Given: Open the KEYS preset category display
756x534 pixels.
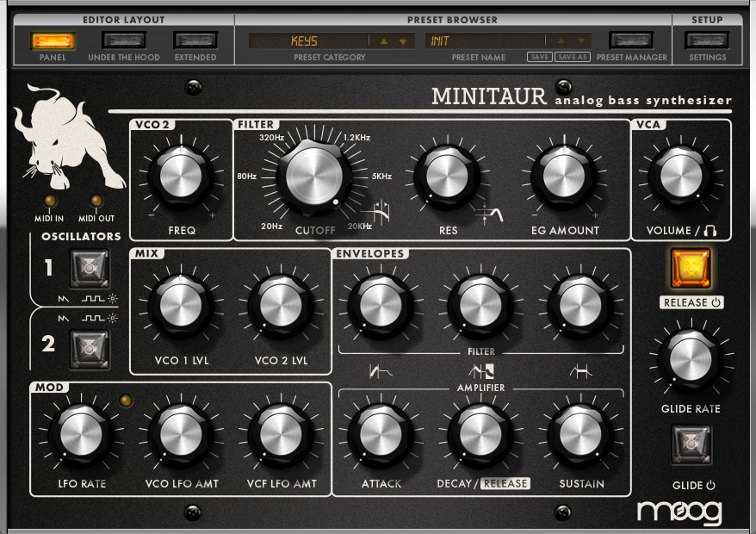Looking at the screenshot, I should click(x=308, y=41).
